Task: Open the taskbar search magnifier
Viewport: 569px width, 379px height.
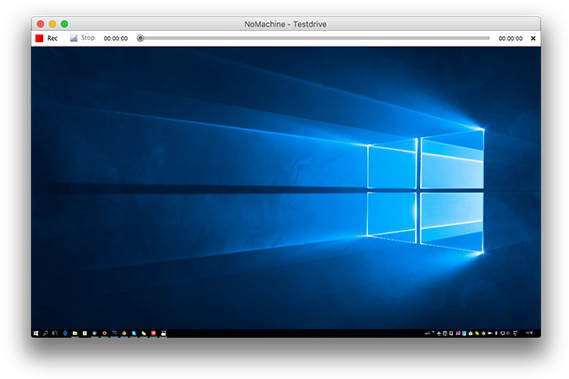Action: pos(45,333)
